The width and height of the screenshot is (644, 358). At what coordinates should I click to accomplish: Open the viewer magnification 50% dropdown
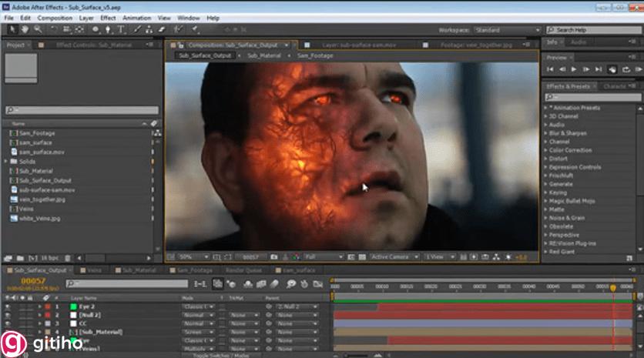(x=192, y=256)
